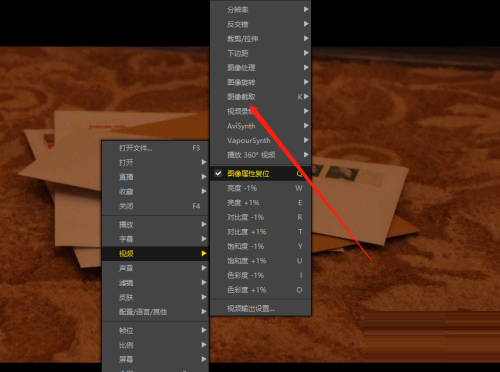Expand the 滤镜 submenu
Screen dimensions: 500x372
[155, 283]
